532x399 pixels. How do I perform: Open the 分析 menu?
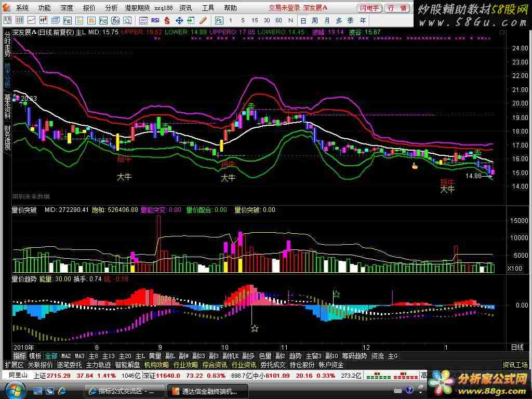(111, 8)
